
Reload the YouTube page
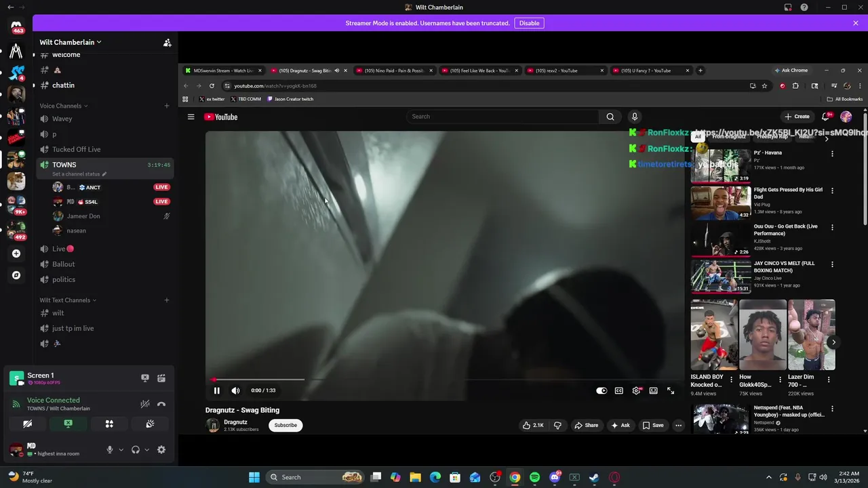pos(212,86)
